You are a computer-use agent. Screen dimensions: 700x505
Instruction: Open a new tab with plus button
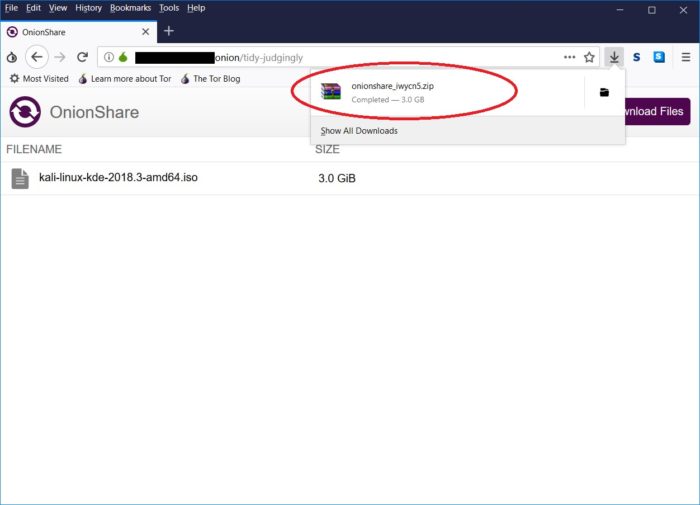coord(169,31)
